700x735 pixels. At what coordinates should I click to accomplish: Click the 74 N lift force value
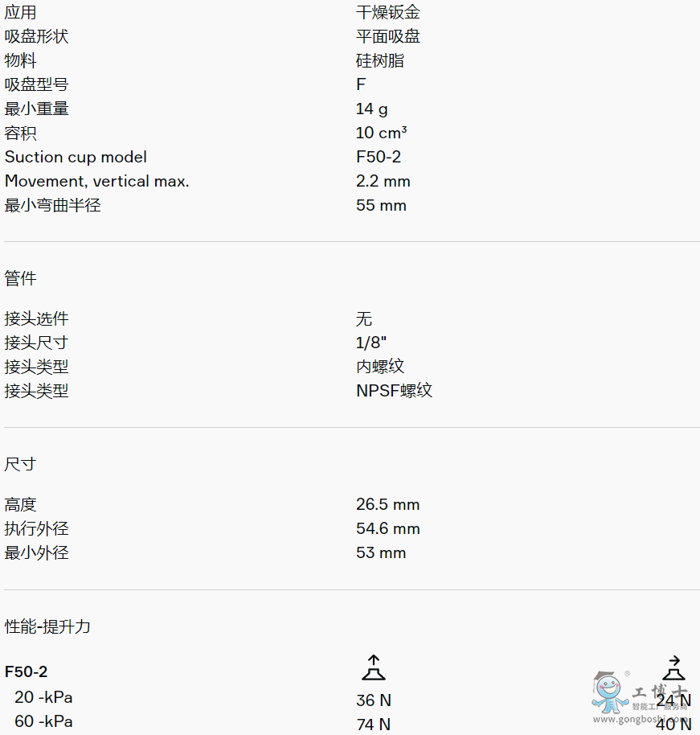[x=374, y=725]
